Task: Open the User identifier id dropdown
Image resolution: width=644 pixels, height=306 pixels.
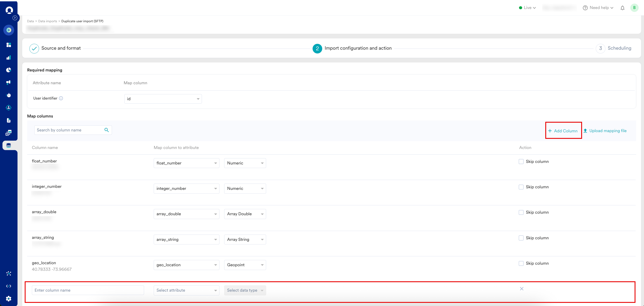Action: [x=163, y=99]
